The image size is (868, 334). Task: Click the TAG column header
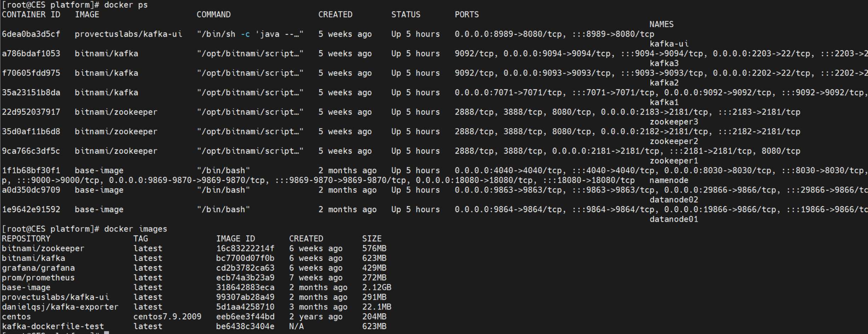(x=141, y=239)
